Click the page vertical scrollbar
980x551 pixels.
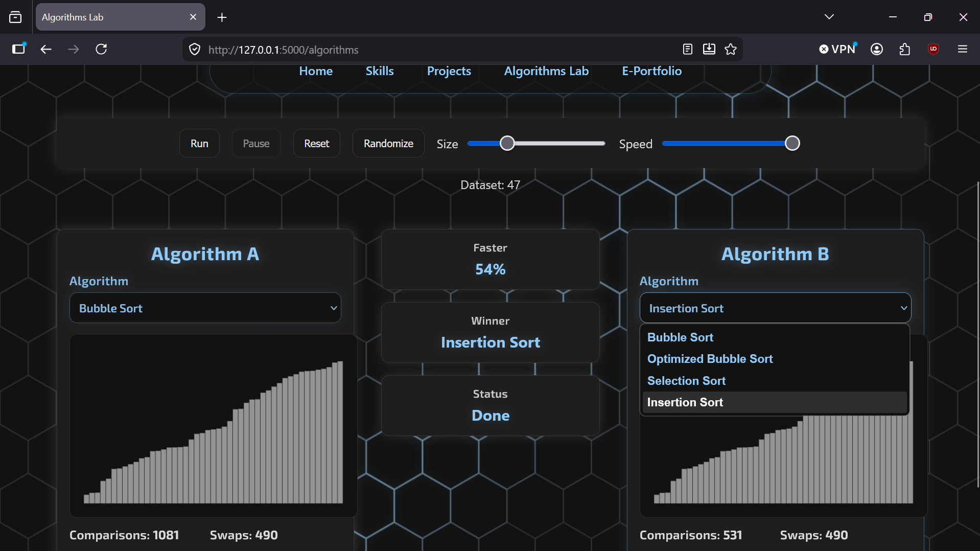(977, 335)
